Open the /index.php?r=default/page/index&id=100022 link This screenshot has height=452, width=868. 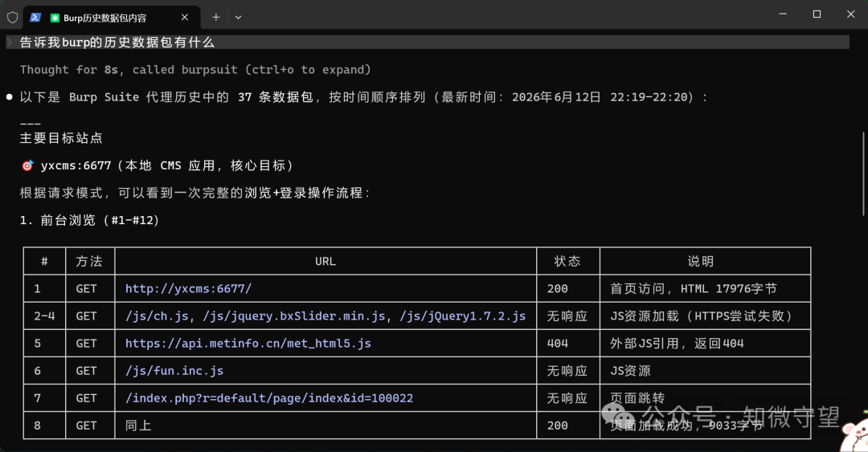click(x=269, y=397)
